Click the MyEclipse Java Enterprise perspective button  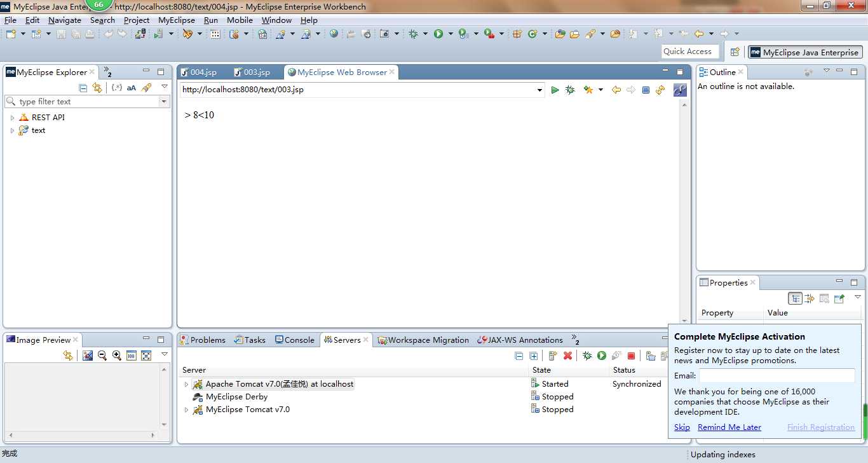coord(805,52)
